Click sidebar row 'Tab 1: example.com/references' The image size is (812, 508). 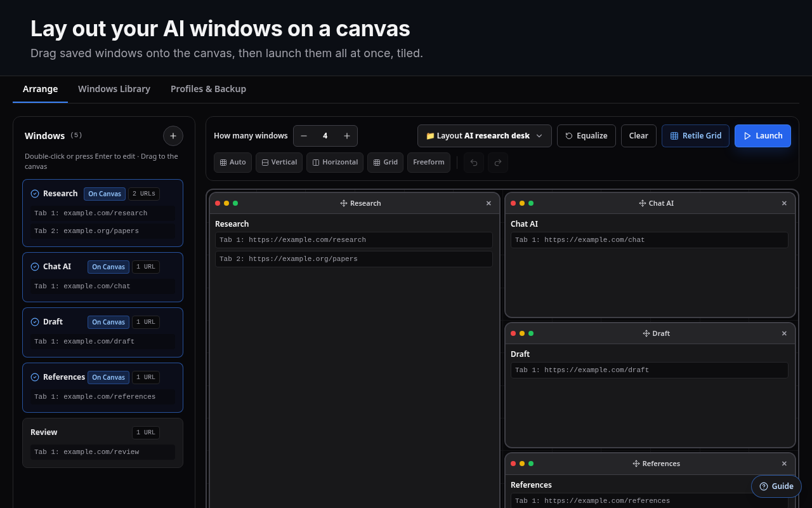tap(103, 397)
